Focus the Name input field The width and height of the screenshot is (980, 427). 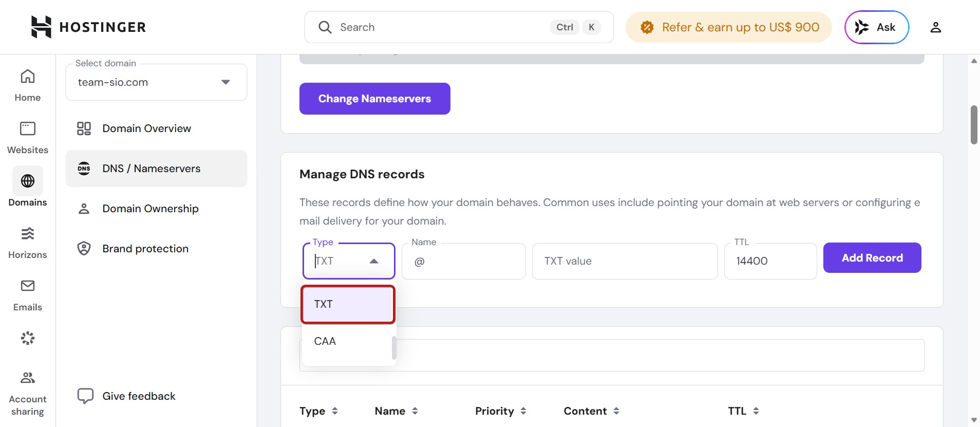pyautogui.click(x=464, y=261)
